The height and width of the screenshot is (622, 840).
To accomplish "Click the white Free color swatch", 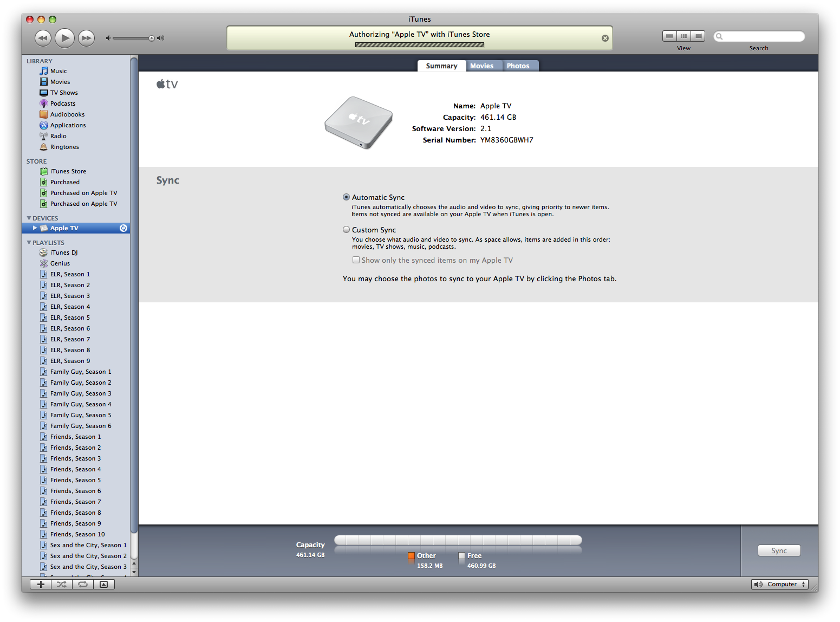I will point(461,555).
